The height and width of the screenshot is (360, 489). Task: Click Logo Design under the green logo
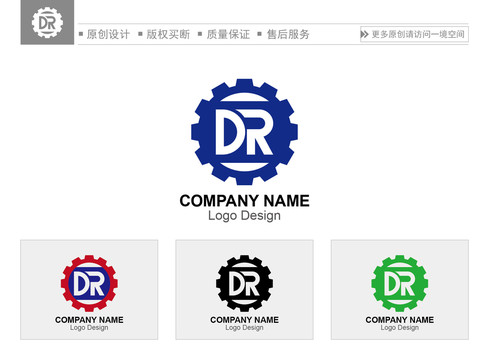click(x=400, y=328)
